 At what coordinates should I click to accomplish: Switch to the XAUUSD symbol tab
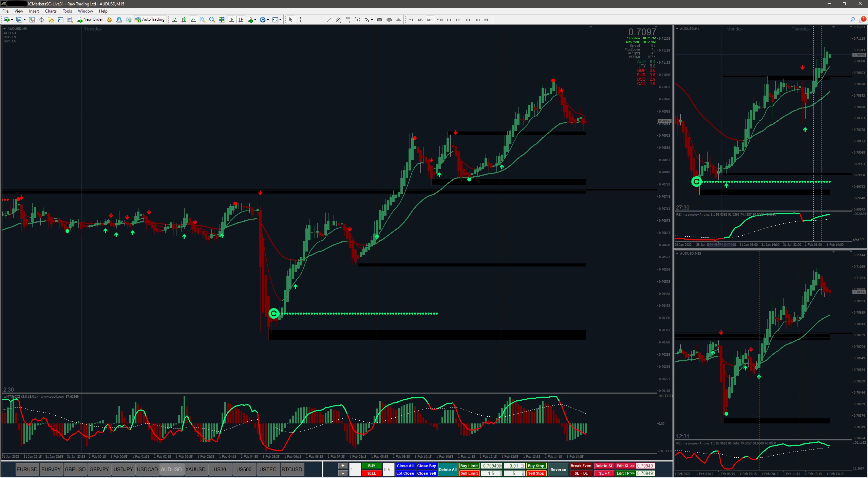[x=195, y=470]
